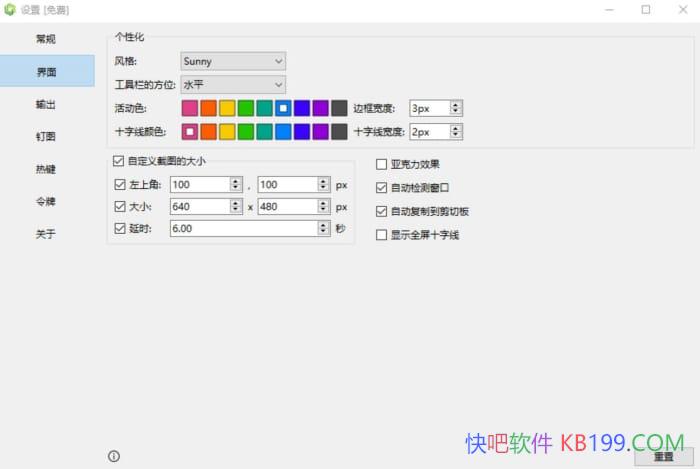Choose the yellow 十字线颜色 swatch

227,132
